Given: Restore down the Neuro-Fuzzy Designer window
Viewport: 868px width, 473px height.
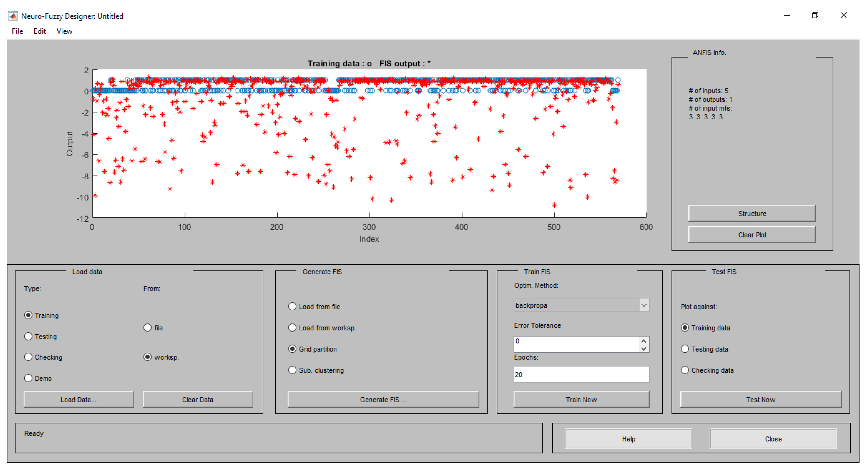Looking at the screenshot, I should pos(815,15).
